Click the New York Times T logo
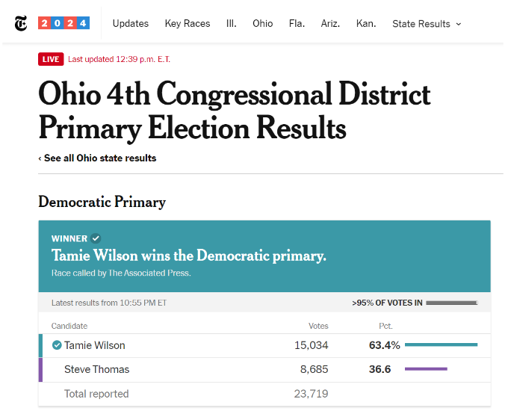The width and height of the screenshot is (511, 420). (21, 23)
